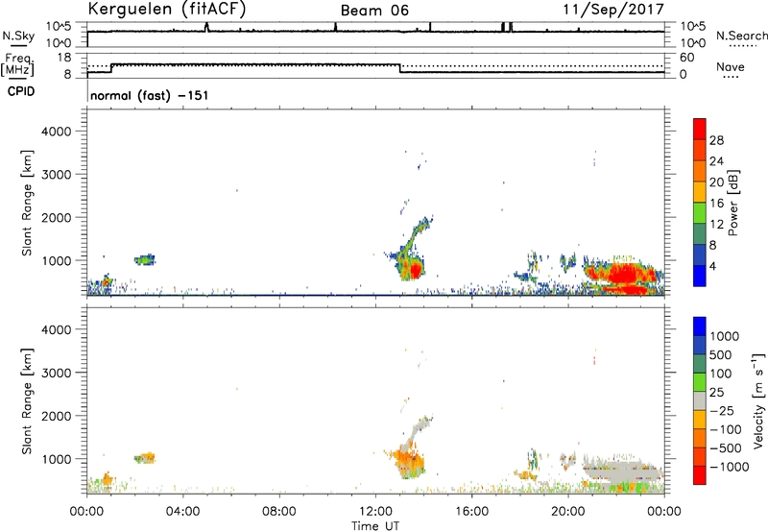
Task: Click the 'Slant Range [km]' label of power panel
Action: click(x=27, y=203)
